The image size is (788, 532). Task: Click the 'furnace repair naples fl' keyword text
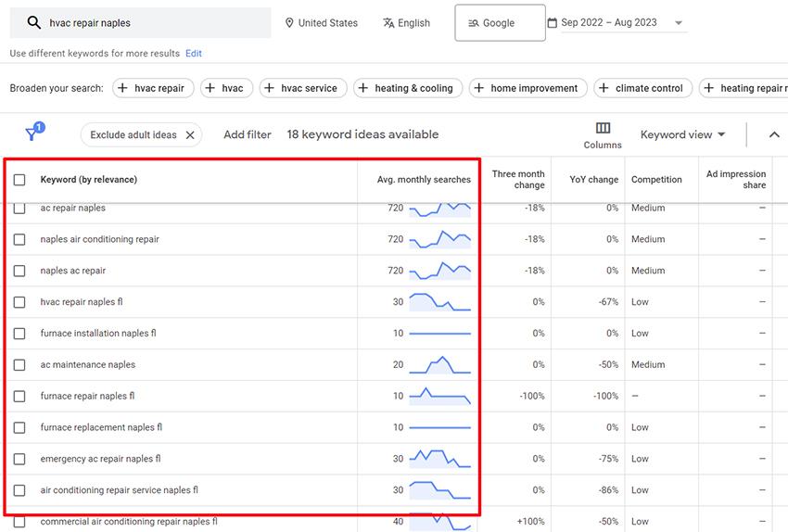click(87, 396)
